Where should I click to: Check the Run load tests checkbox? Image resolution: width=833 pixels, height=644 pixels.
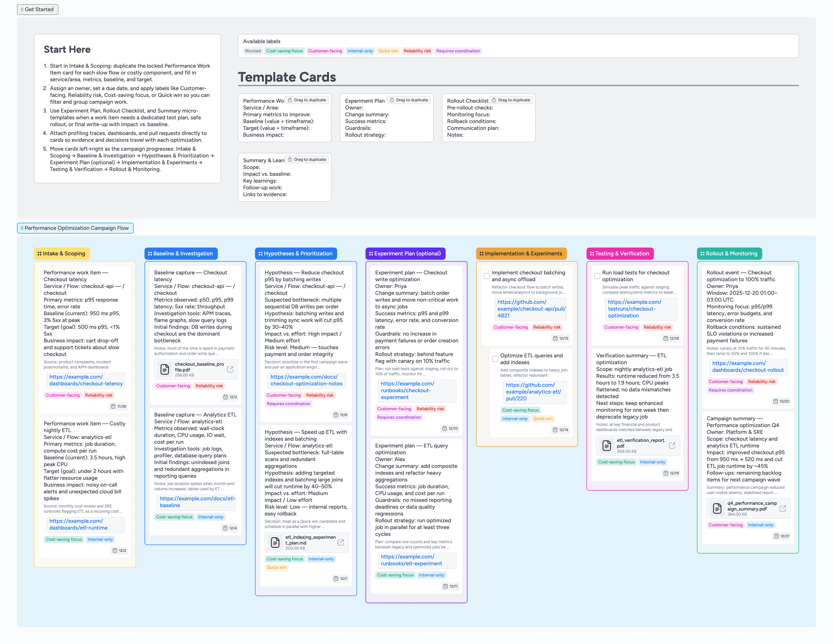(x=597, y=275)
